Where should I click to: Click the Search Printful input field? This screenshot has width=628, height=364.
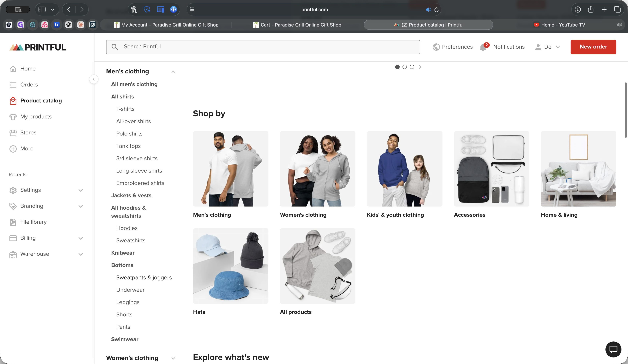(x=263, y=47)
